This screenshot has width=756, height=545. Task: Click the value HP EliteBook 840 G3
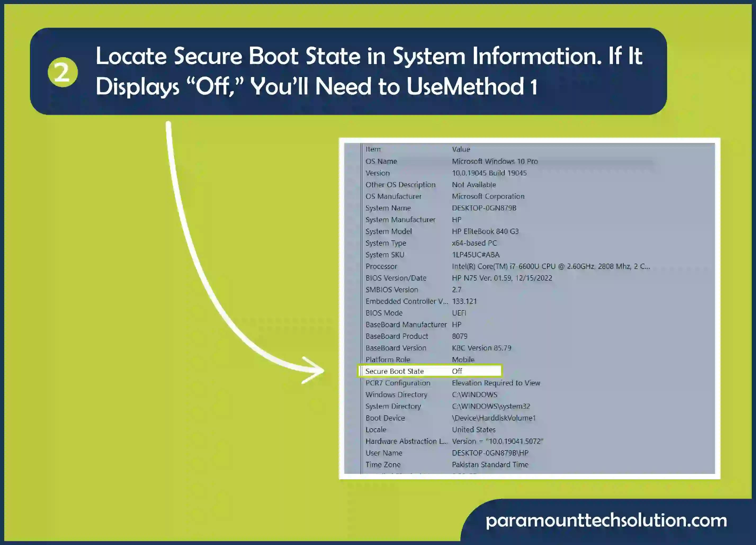click(485, 231)
